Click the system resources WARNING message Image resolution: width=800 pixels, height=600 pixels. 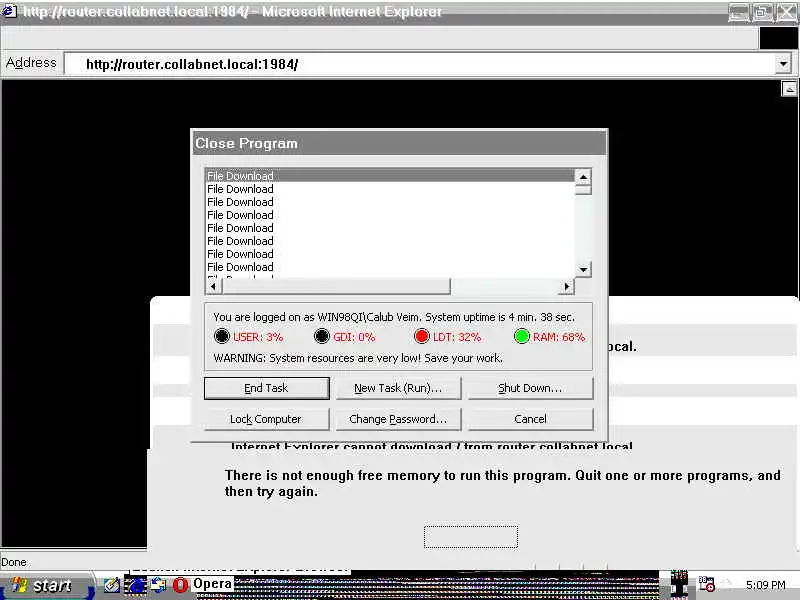pyautogui.click(x=358, y=358)
